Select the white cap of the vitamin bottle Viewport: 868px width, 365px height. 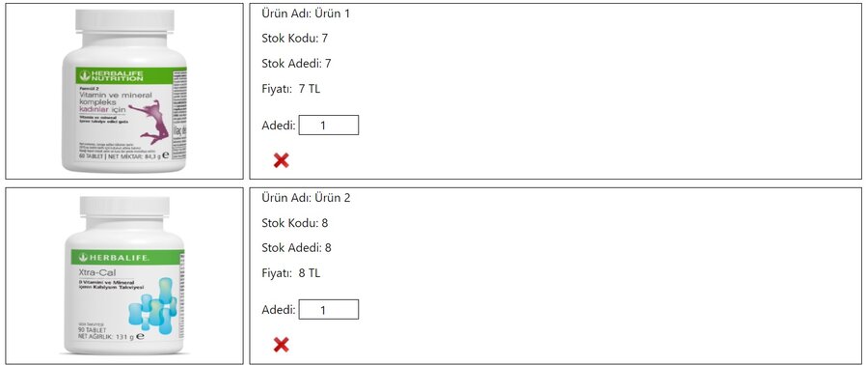124,23
